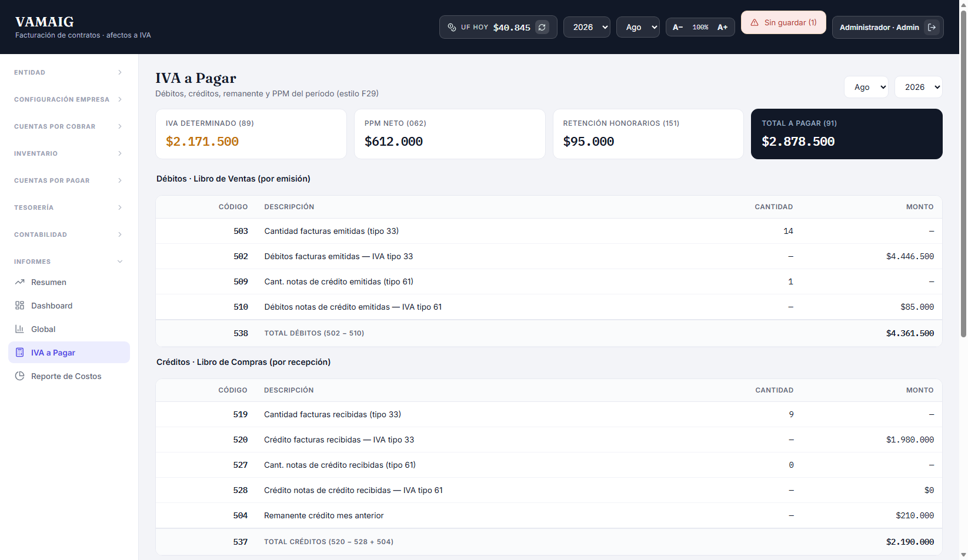Open the Resumen report icon
Viewport: 968px width, 560px height.
(19, 282)
